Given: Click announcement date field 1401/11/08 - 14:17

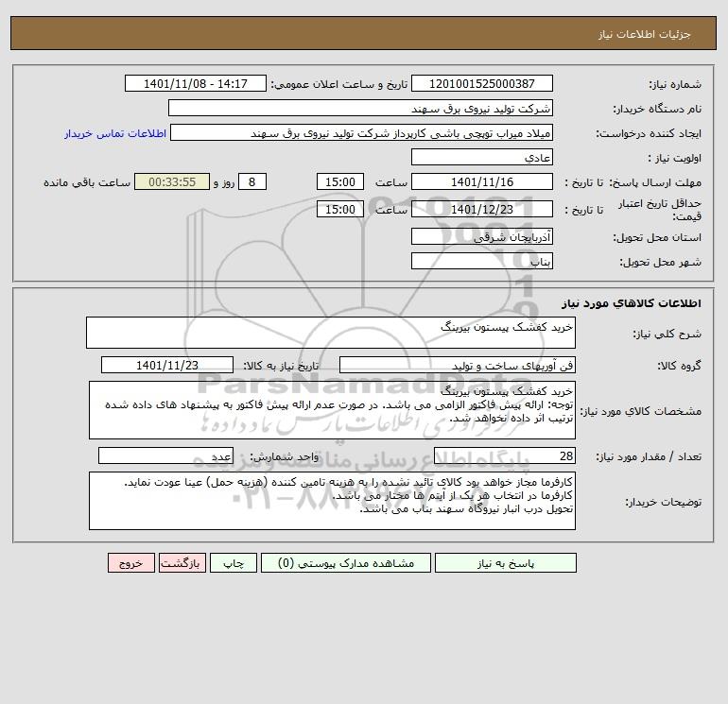Looking at the screenshot, I should pyautogui.click(x=196, y=83).
